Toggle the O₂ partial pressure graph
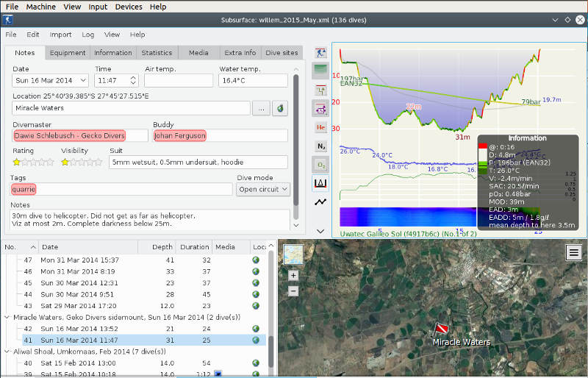 [320, 164]
